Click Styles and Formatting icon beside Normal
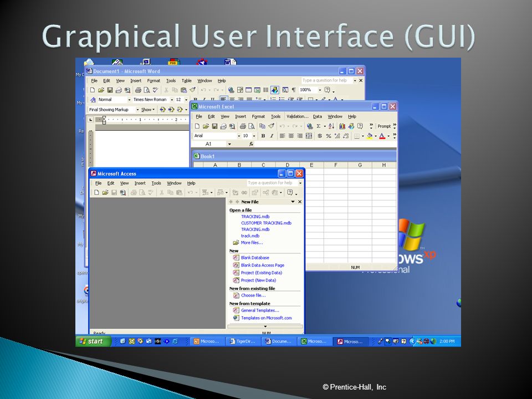This screenshot has height=399, width=532. tap(93, 99)
